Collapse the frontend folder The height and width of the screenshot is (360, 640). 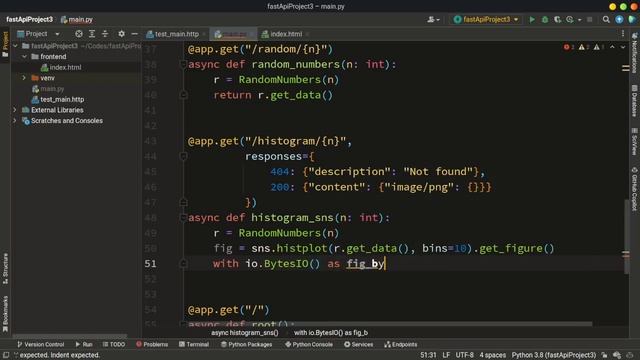(24, 56)
